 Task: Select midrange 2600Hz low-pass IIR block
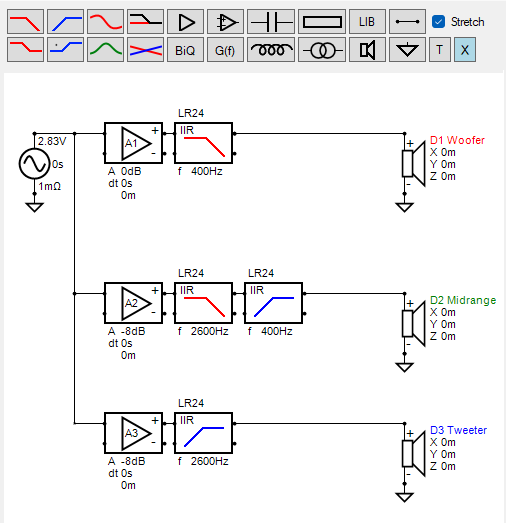(x=203, y=303)
